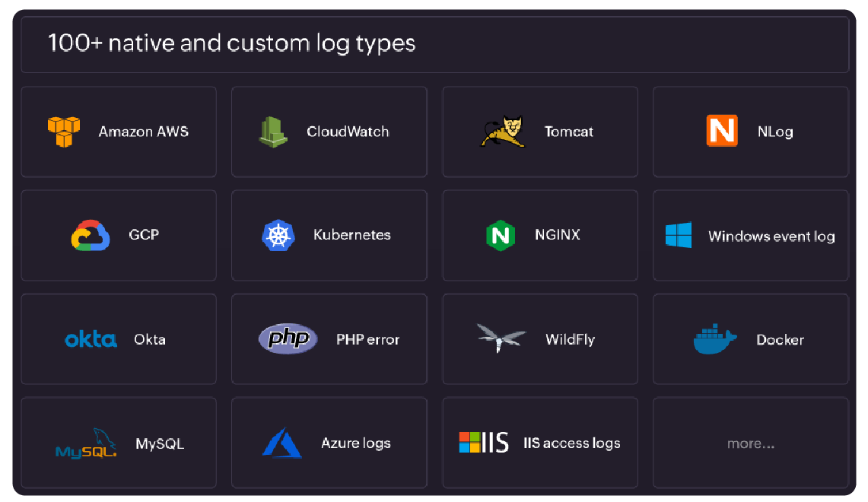Screen dimensions: 868x502
Task: Select the Kubernetes log type tile
Action: pos(329,235)
